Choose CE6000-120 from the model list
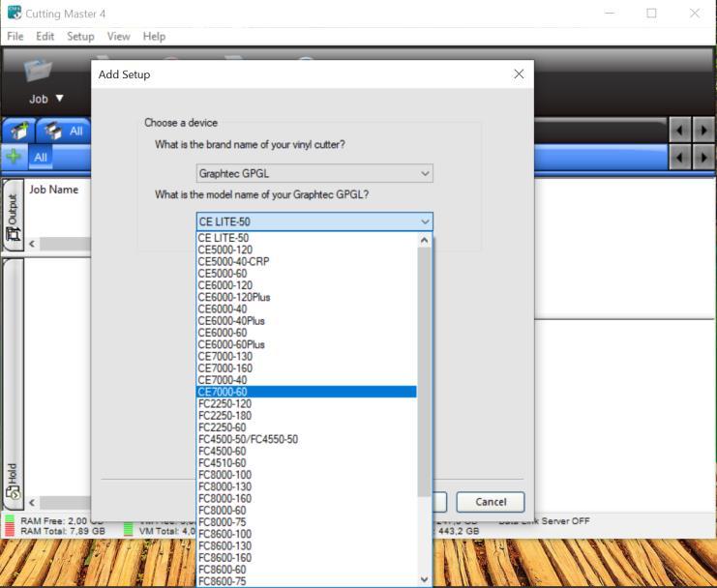Viewport: 717px width, 588px height. point(307,285)
